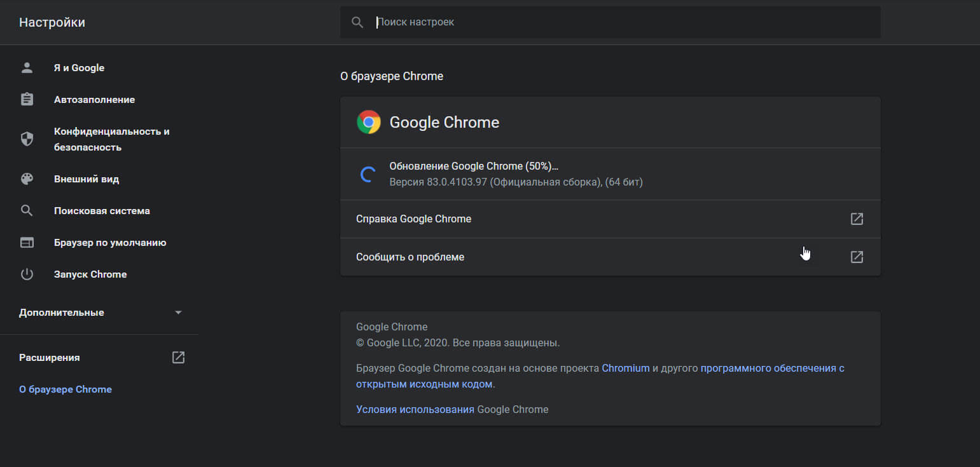The height and width of the screenshot is (467, 980).
Task: Click the Google Chrome logo icon
Action: pyautogui.click(x=369, y=122)
